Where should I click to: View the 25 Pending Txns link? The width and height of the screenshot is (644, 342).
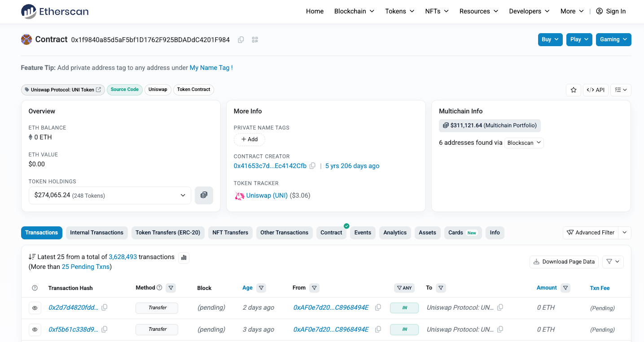(86, 267)
